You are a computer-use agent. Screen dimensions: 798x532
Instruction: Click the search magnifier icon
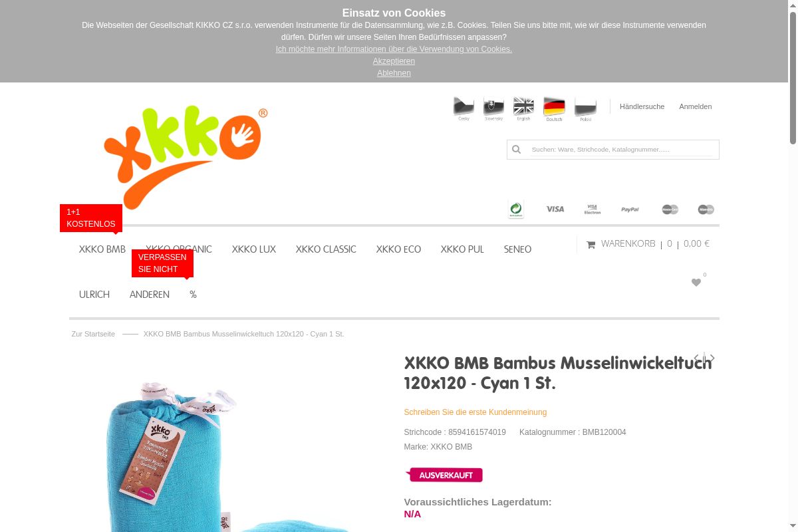point(516,150)
